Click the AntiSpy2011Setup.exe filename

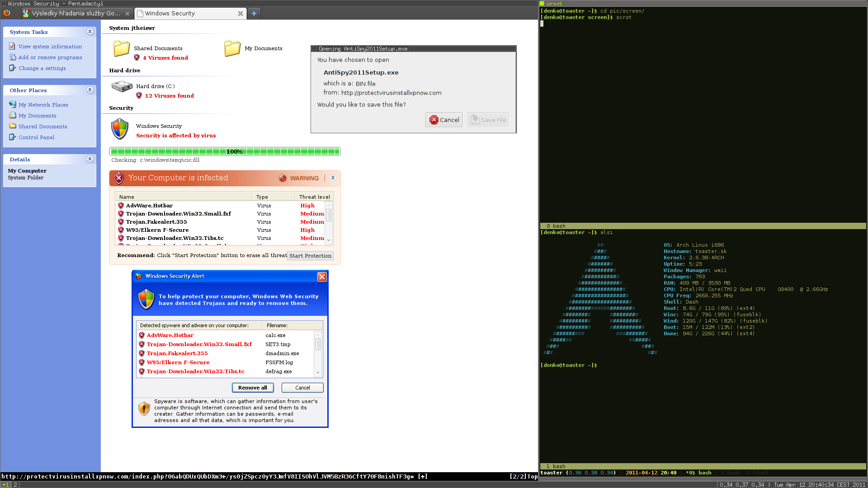click(361, 72)
